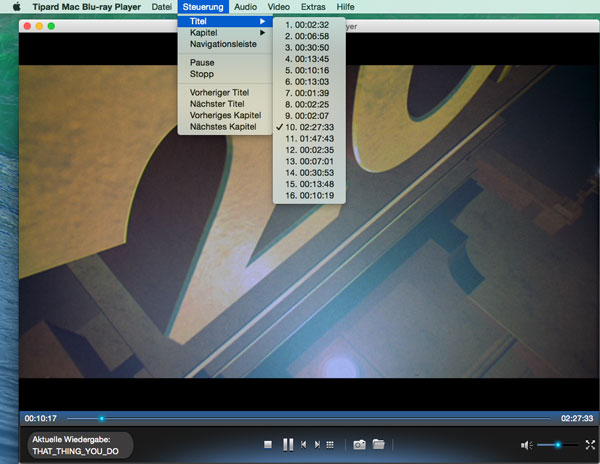The width and height of the screenshot is (600, 464).
Task: Select title 7. 00:01:39
Action: coord(309,93)
